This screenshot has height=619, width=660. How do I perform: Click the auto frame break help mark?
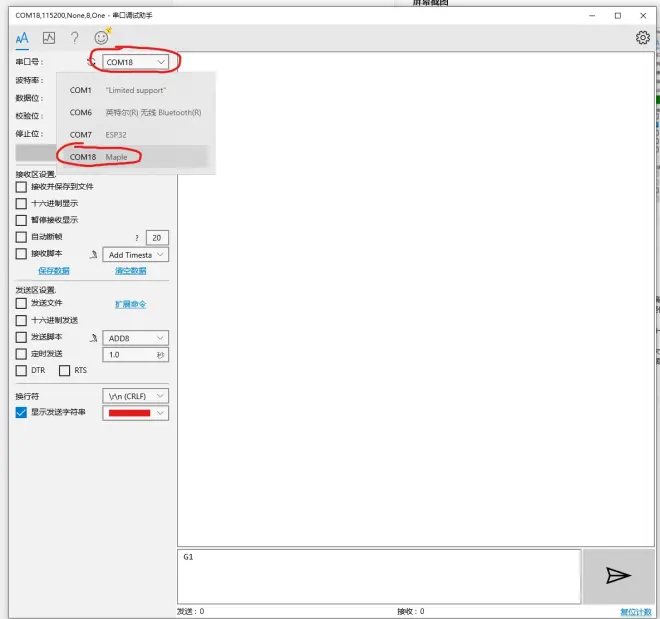tap(137, 238)
